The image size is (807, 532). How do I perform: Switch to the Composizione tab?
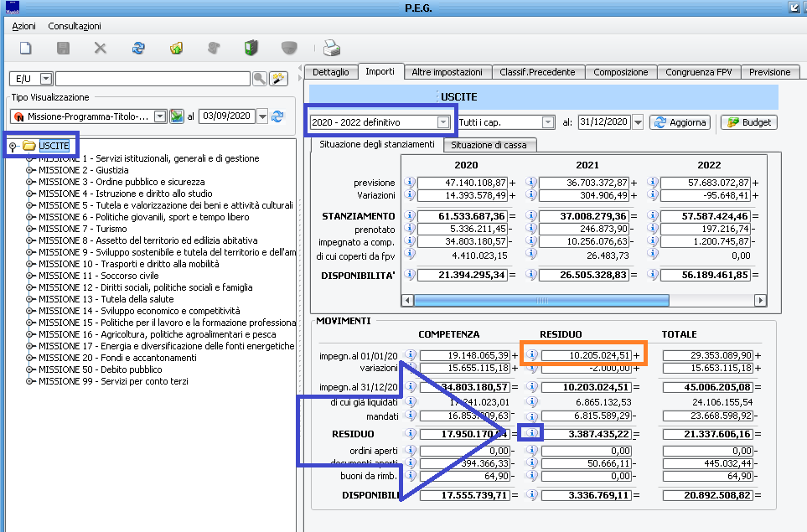[x=621, y=72]
